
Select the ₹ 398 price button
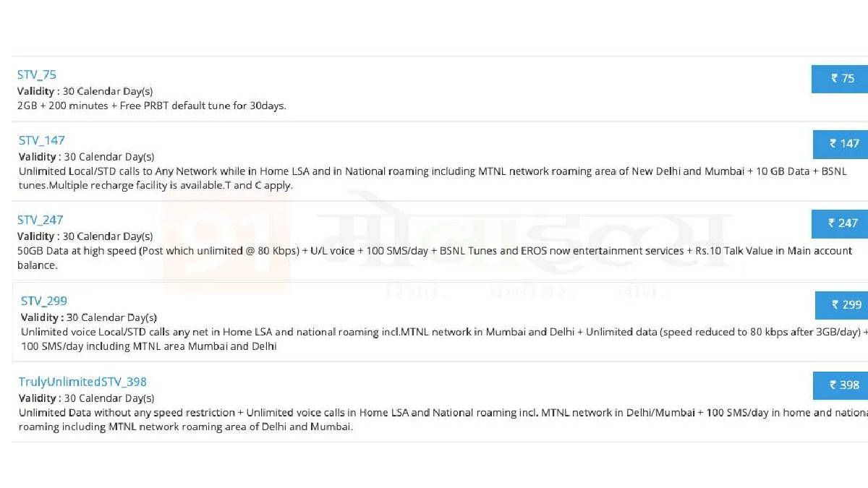pyautogui.click(x=841, y=385)
